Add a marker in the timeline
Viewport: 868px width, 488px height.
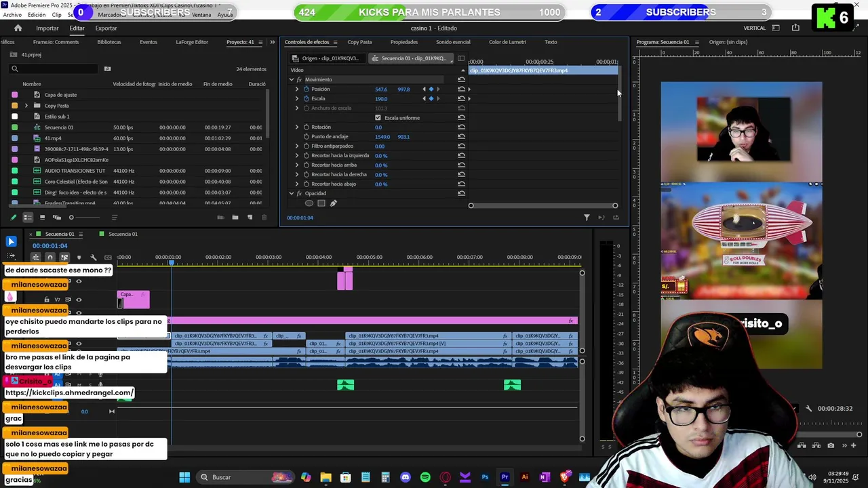79,258
